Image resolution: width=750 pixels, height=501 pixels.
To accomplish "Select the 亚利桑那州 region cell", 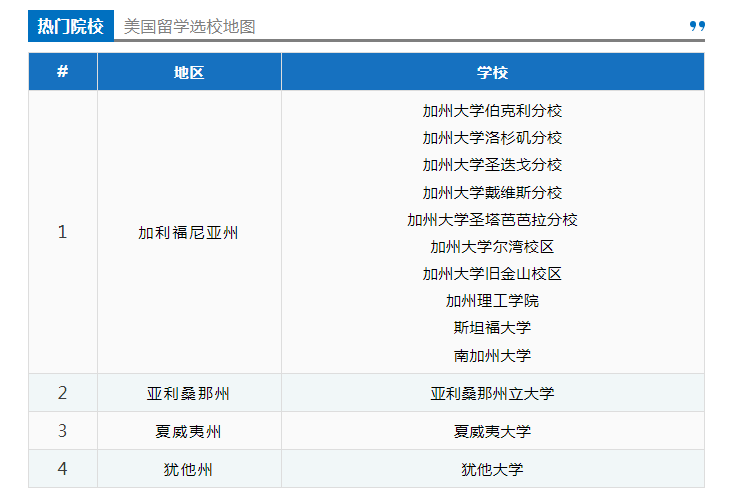I will 188,393.
